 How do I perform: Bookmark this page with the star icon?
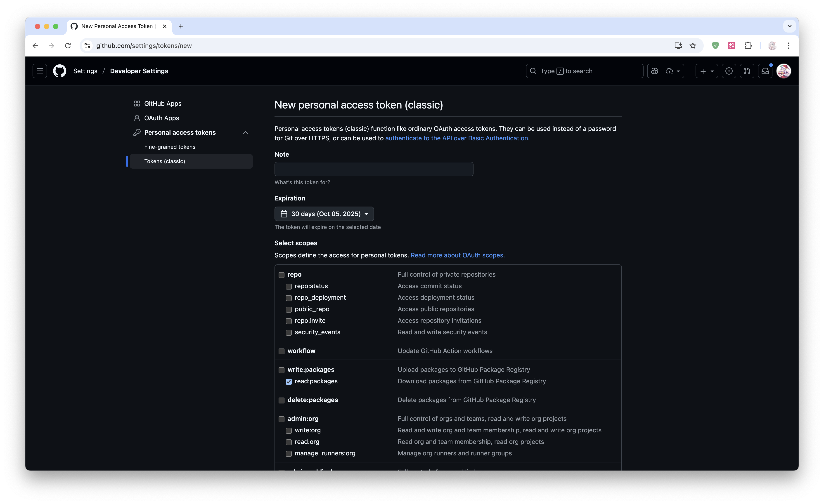[x=693, y=45]
